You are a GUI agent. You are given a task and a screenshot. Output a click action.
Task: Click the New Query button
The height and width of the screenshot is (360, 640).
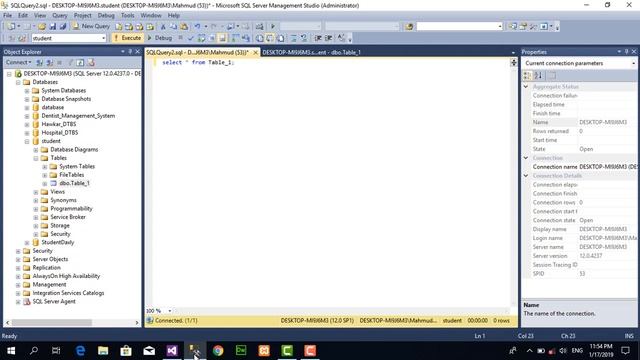[91, 27]
